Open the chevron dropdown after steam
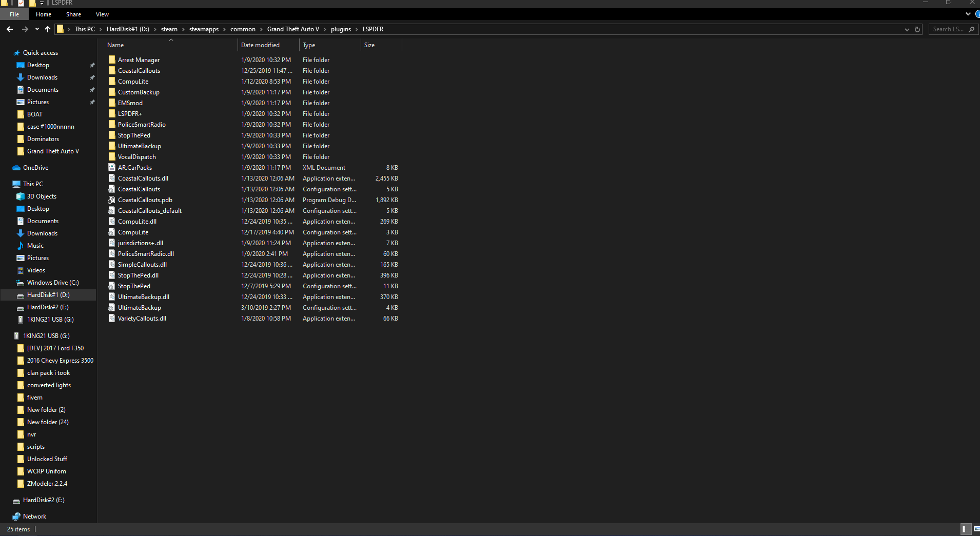The width and height of the screenshot is (980, 536). tap(183, 29)
